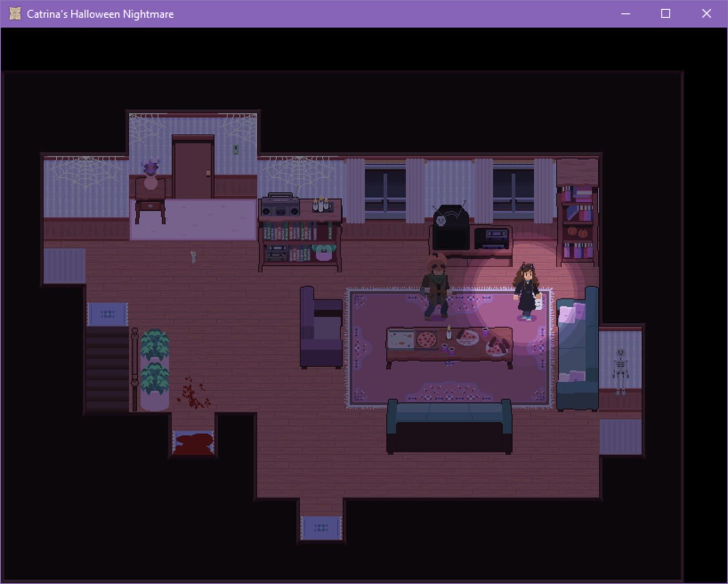
Task: Select the boombox on the shelf
Action: tap(280, 205)
